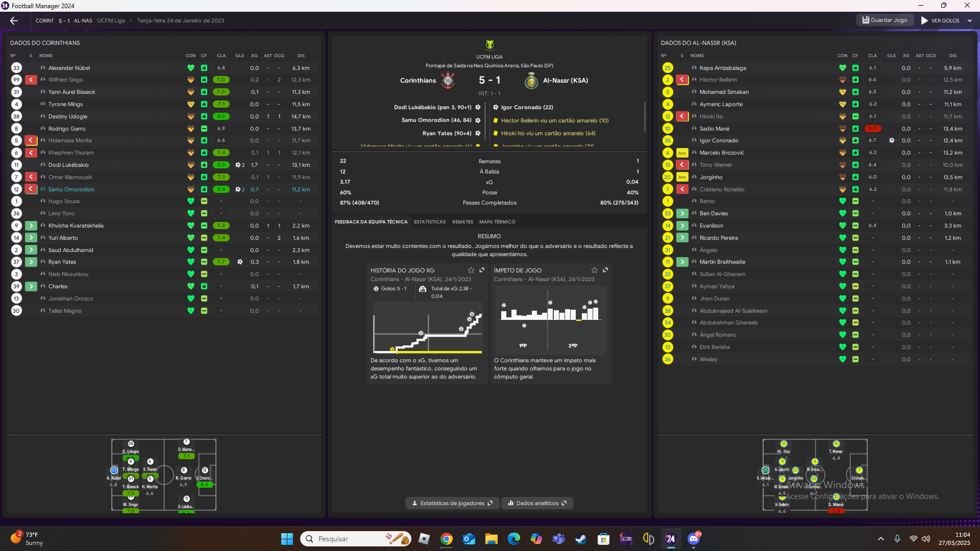This screenshot has width=980, height=551.
Task: Click the Al-Nassr club badge
Action: click(531, 81)
